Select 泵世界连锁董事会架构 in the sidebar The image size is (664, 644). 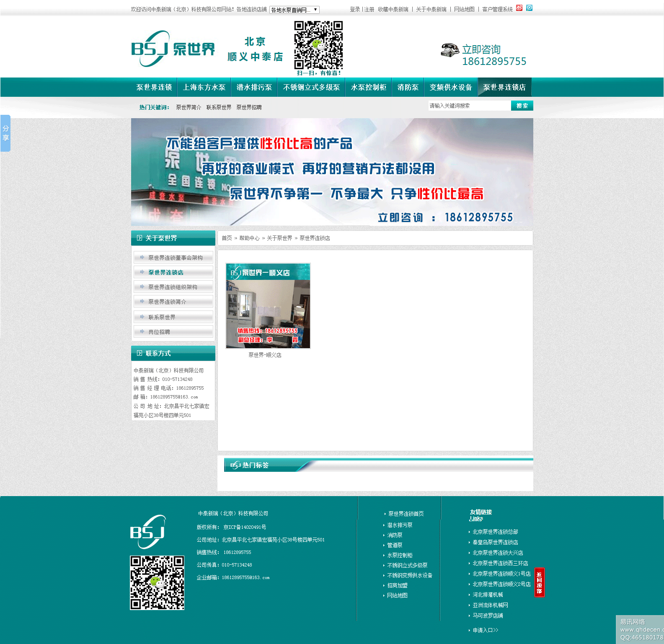pyautogui.click(x=173, y=258)
